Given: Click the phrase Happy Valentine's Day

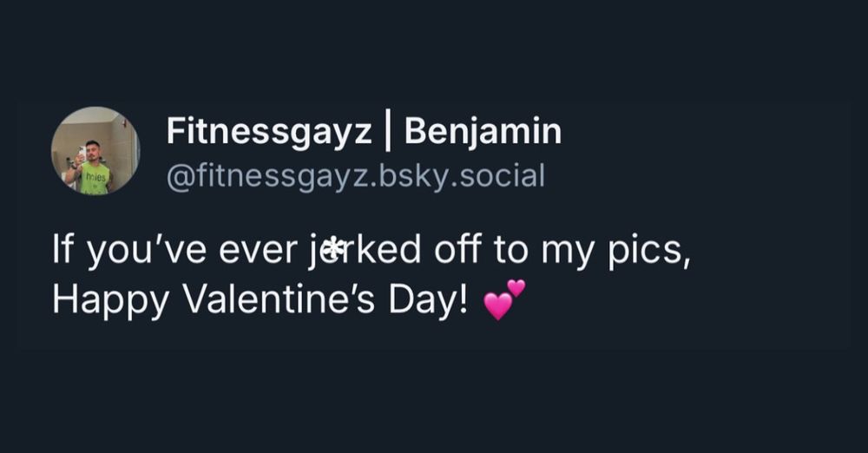Looking at the screenshot, I should point(260,300).
